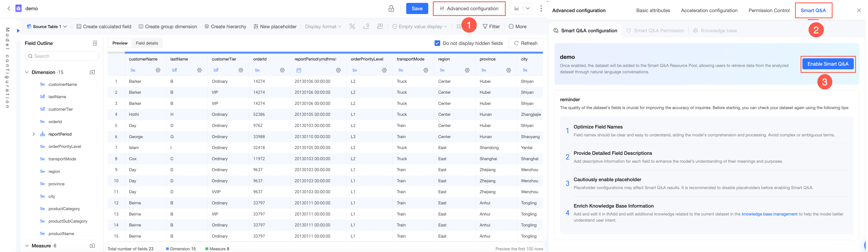Collapse the Dimension group
The image size is (868, 252).
27,72
